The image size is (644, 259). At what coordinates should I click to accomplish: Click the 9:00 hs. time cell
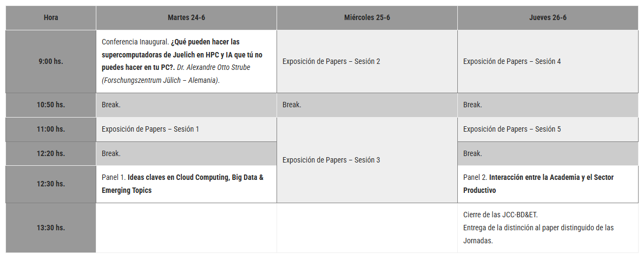[51, 61]
